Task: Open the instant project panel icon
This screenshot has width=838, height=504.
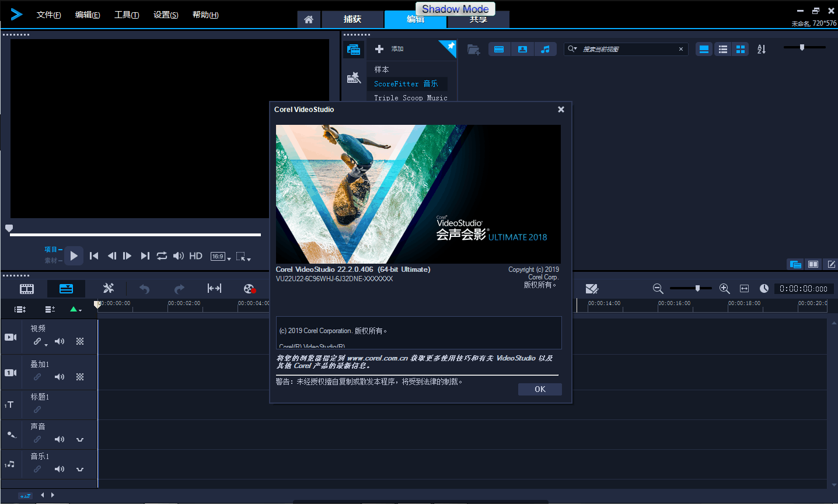Action: 354,78
